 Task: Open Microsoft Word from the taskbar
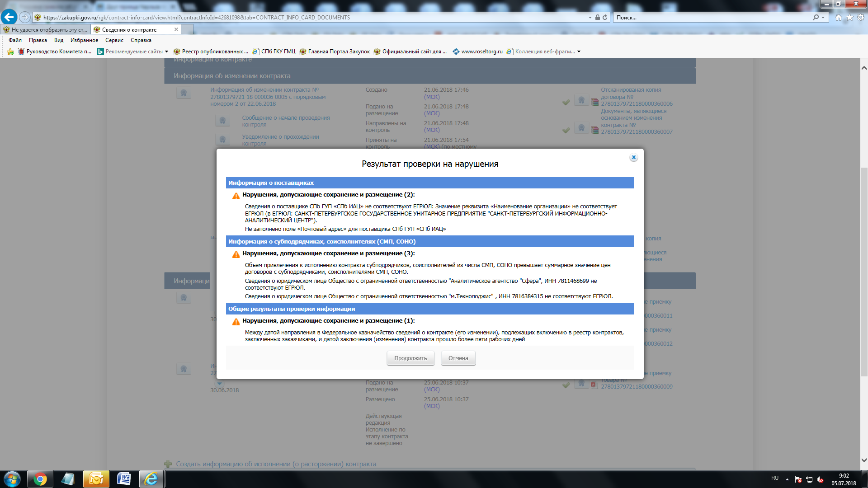click(x=124, y=479)
